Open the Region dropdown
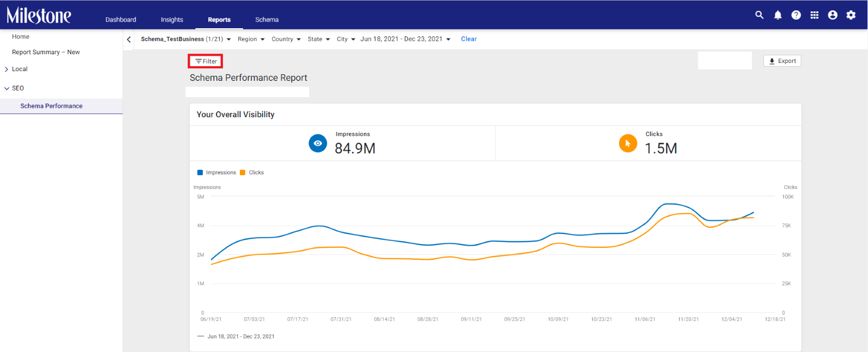 point(251,39)
